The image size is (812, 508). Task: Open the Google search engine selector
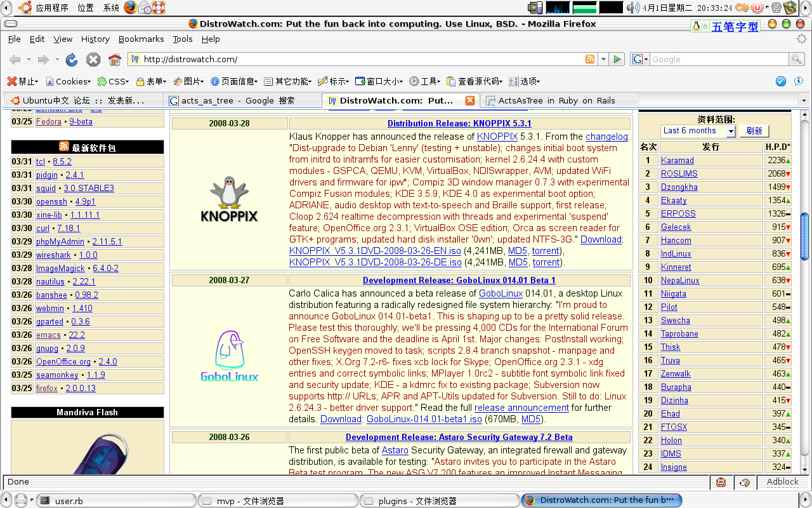[640, 59]
